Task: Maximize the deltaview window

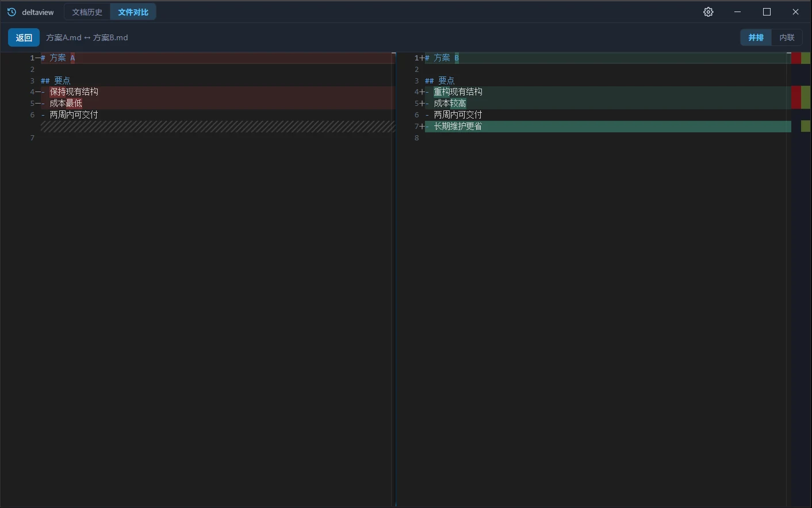Action: [x=767, y=12]
